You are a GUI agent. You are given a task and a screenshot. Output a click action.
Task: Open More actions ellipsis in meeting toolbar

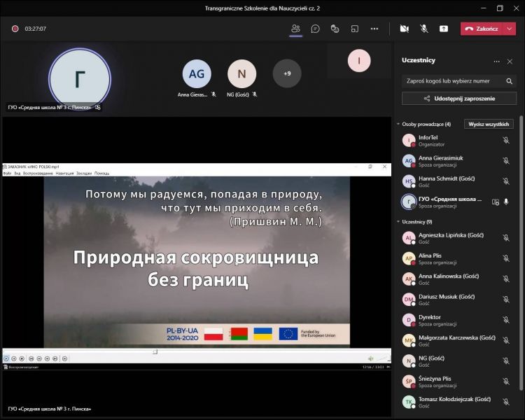(x=374, y=29)
